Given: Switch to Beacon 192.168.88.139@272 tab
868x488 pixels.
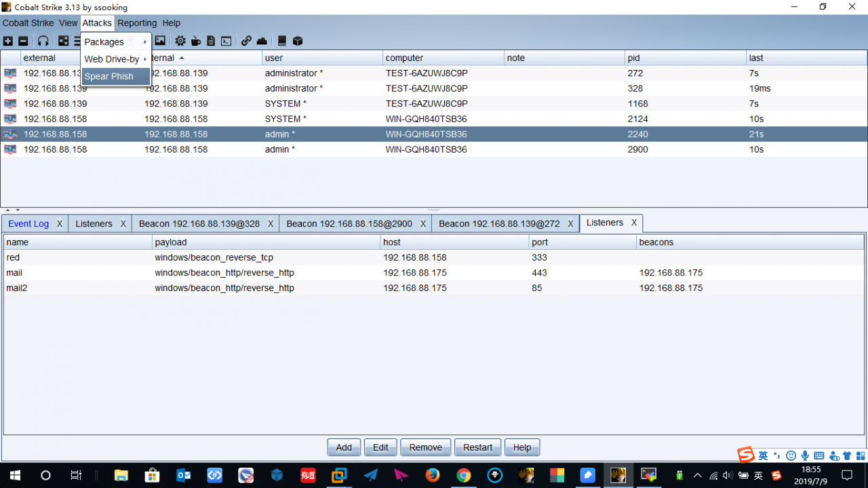Looking at the screenshot, I should (499, 224).
